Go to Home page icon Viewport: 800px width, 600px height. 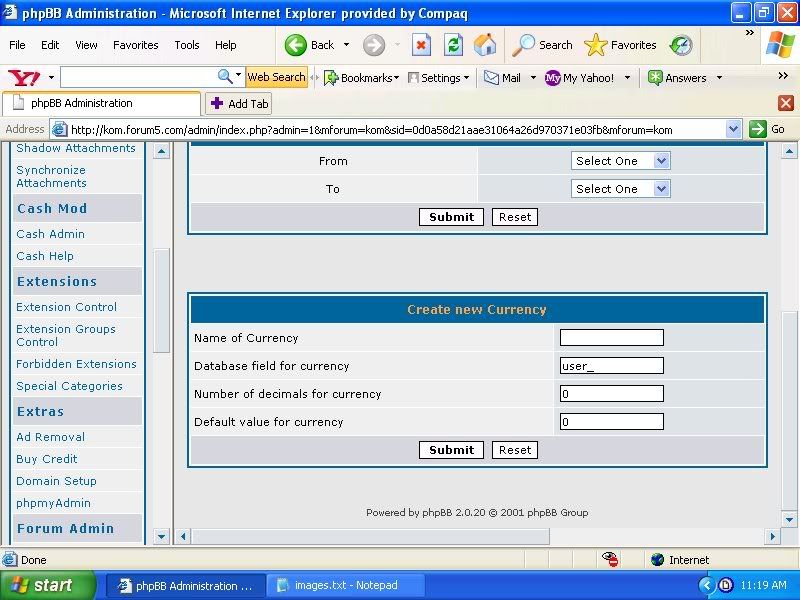point(485,45)
